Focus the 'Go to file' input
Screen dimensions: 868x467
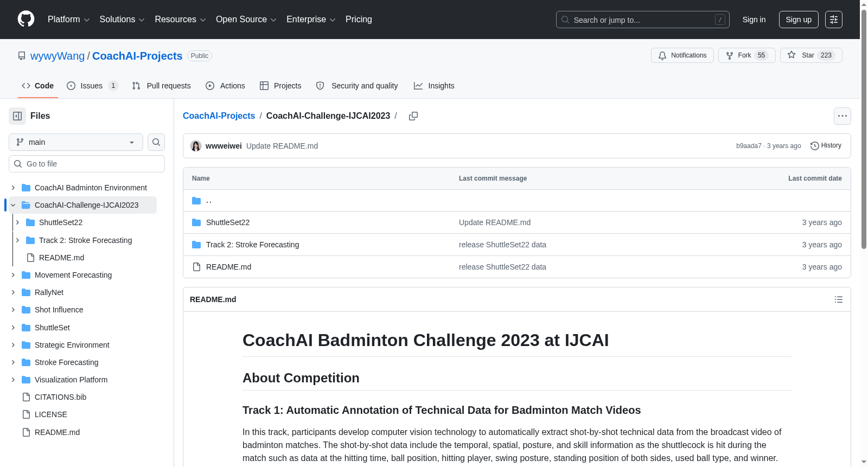[87, 164]
